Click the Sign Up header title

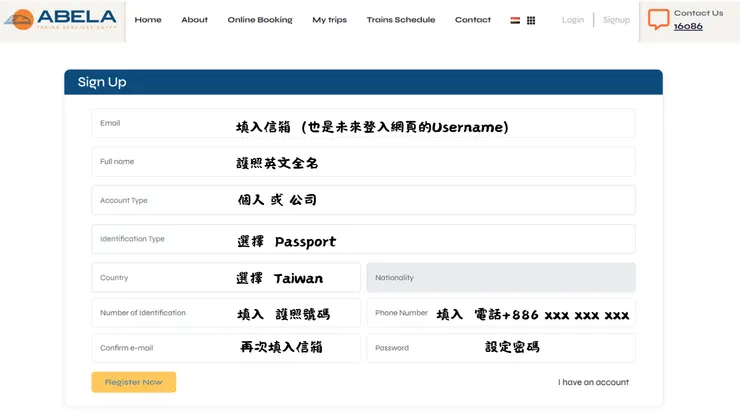[x=102, y=82]
